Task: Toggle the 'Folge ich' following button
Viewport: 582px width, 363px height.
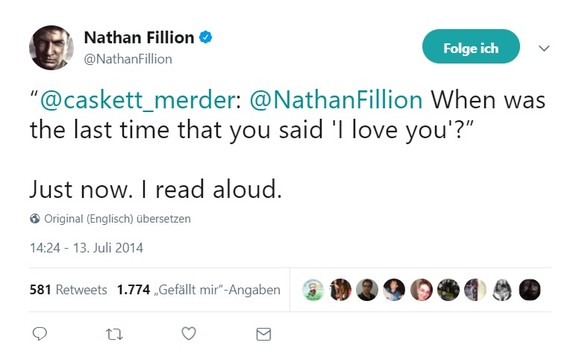Action: [471, 46]
